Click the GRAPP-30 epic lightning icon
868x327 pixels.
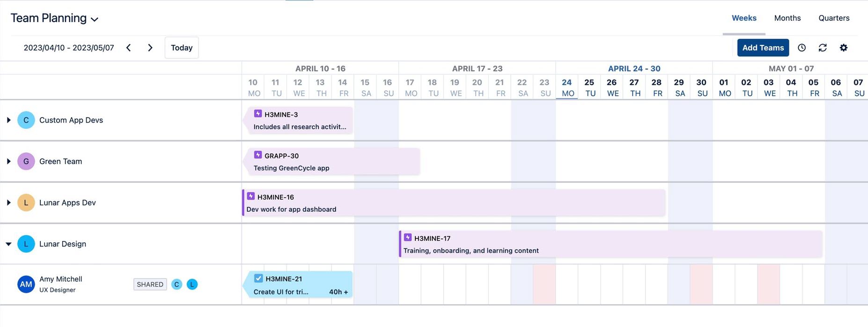258,155
